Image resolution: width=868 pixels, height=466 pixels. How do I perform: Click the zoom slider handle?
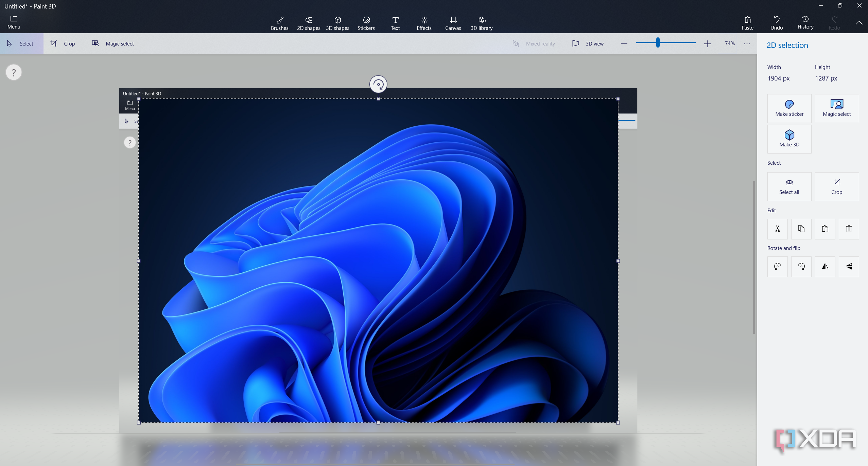(658, 43)
